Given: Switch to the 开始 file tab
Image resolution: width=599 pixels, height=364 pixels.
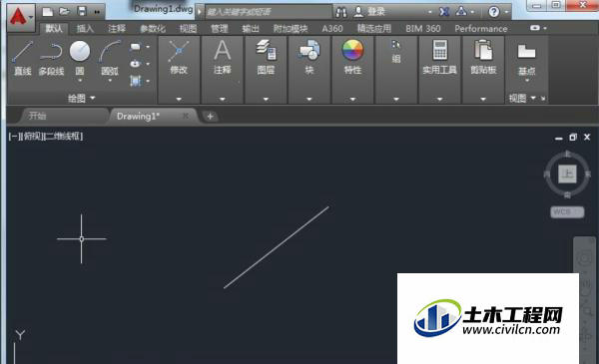Looking at the screenshot, I should pos(63,116).
